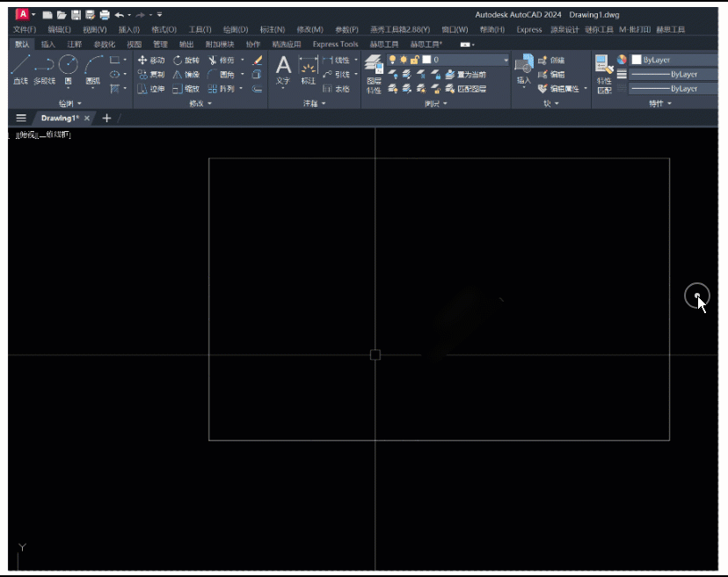
Task: Click the Move (移动) tool
Action: [x=151, y=60]
